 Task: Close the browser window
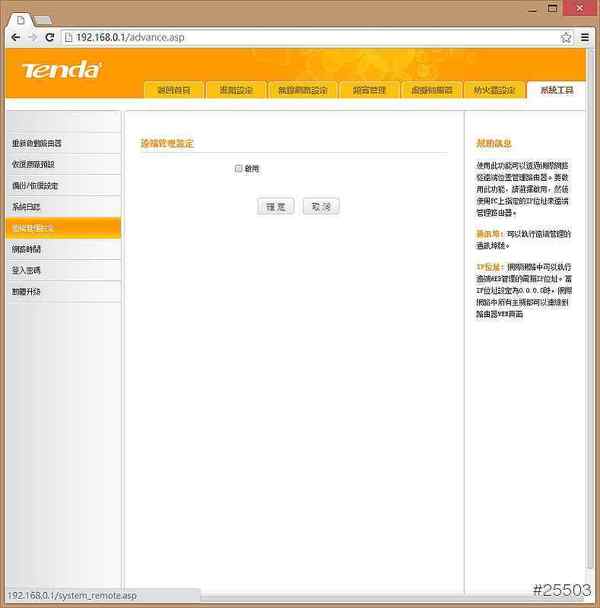click(579, 8)
